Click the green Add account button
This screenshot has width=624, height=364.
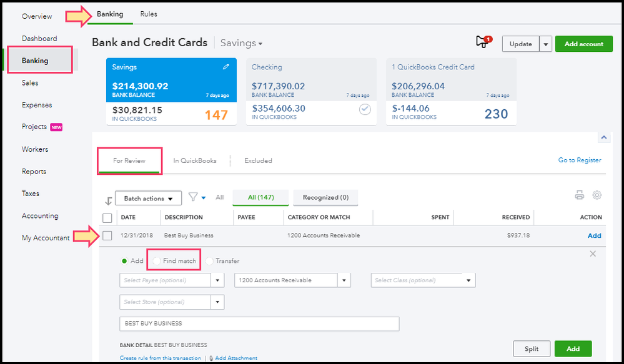[x=584, y=44]
